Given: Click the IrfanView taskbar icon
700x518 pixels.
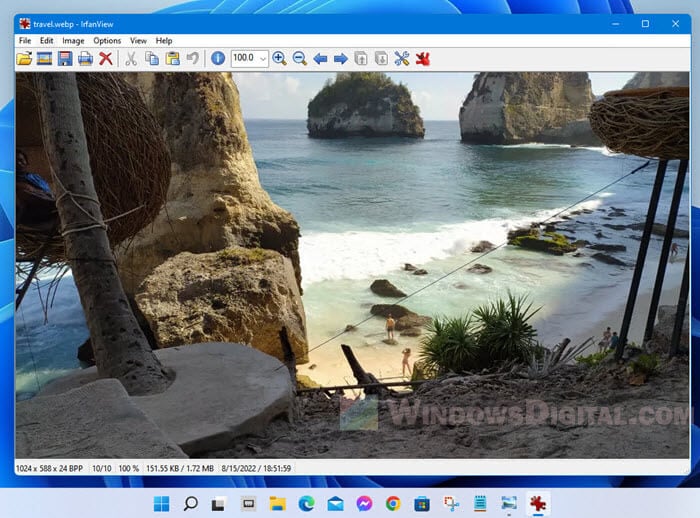Looking at the screenshot, I should (x=538, y=504).
